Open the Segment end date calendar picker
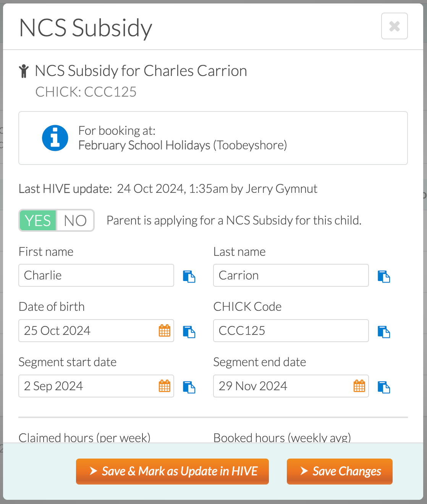This screenshot has width=427, height=504. (x=359, y=386)
